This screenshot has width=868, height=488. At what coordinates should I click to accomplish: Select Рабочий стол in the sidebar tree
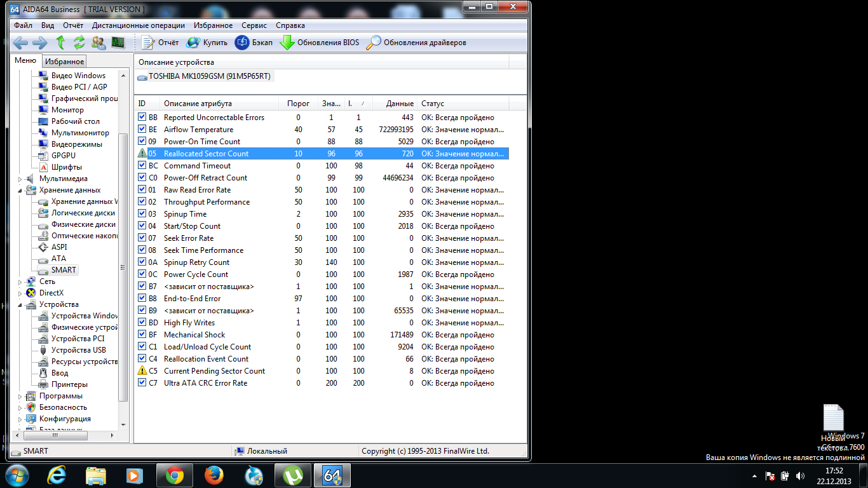[76, 121]
